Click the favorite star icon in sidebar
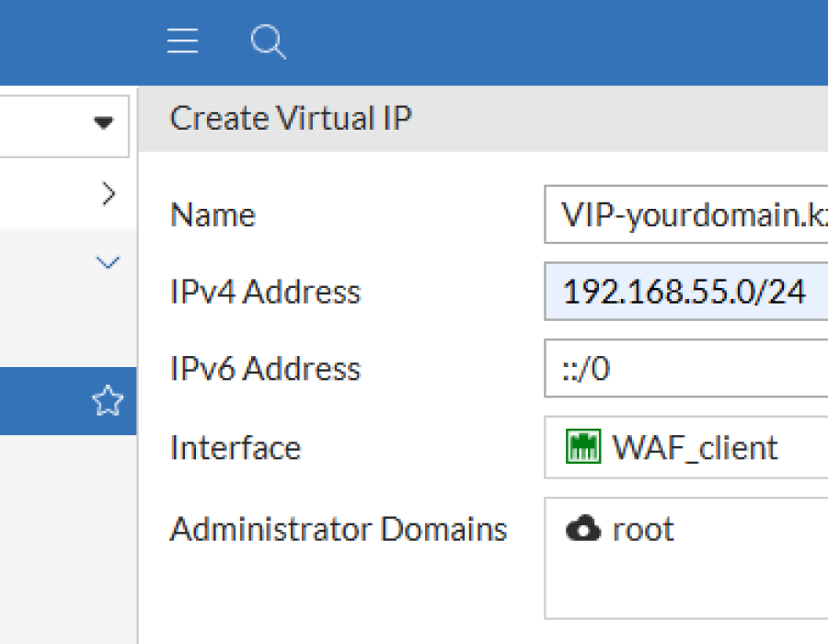 (108, 400)
